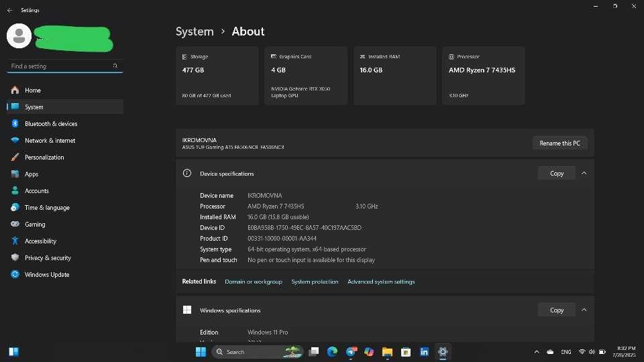Open the Apps settings page
This screenshot has width=644, height=362.
coord(65,174)
